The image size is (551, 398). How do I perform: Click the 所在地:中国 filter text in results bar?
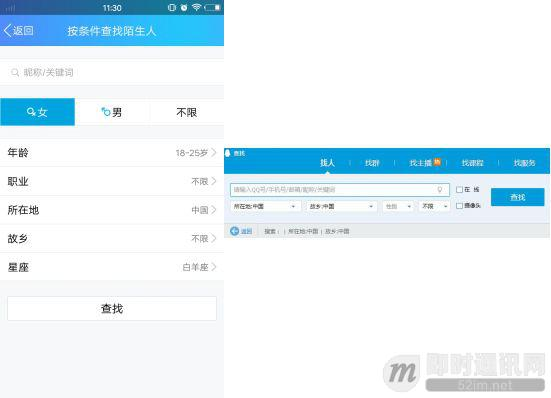(303, 231)
